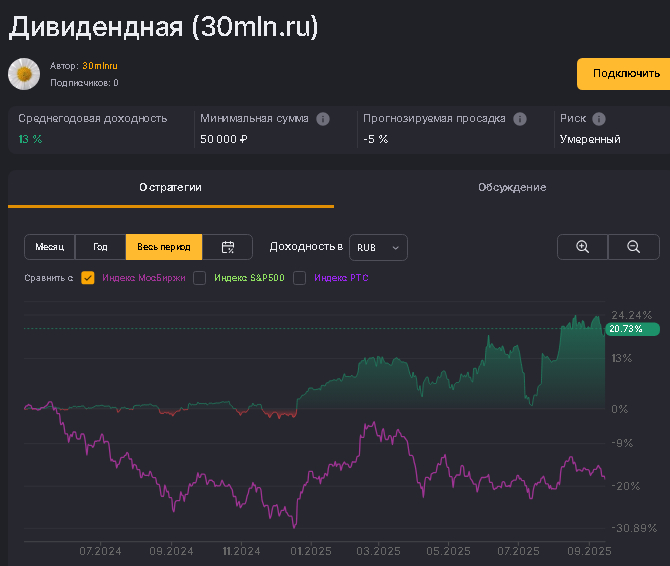Open the 30mlnru author link
The image size is (670, 566).
pos(100,66)
